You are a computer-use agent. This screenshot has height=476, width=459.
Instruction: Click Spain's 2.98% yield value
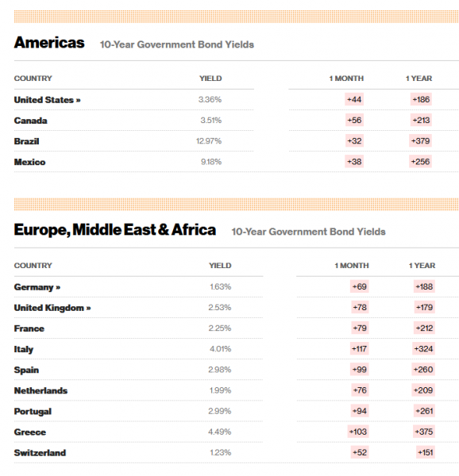(x=220, y=370)
